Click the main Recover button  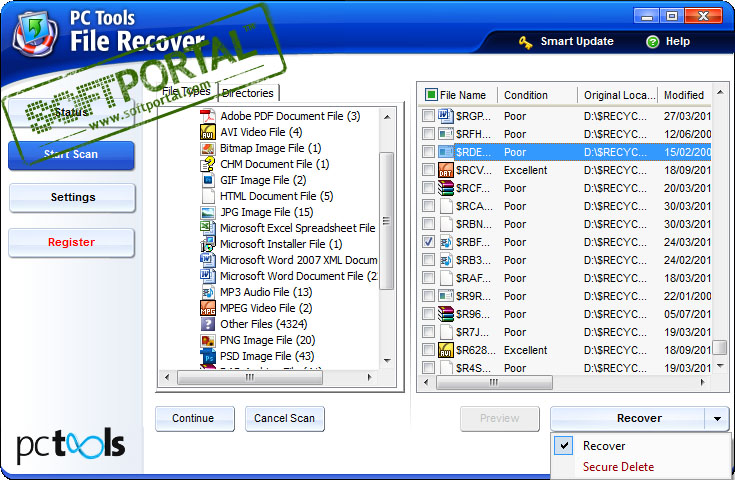click(x=628, y=419)
